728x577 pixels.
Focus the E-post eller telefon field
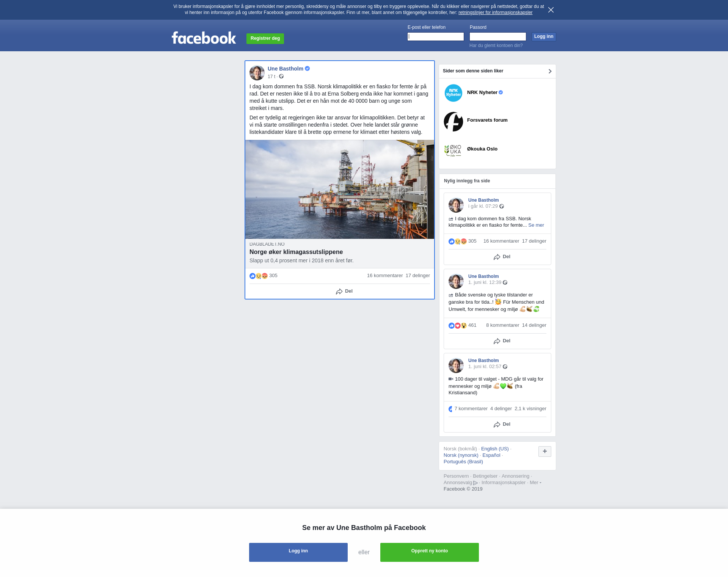click(x=436, y=37)
